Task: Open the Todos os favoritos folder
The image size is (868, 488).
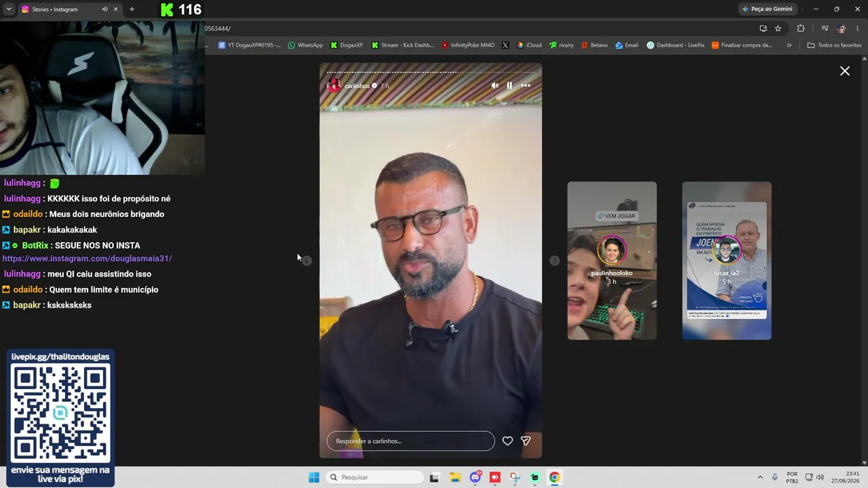Action: click(834, 45)
